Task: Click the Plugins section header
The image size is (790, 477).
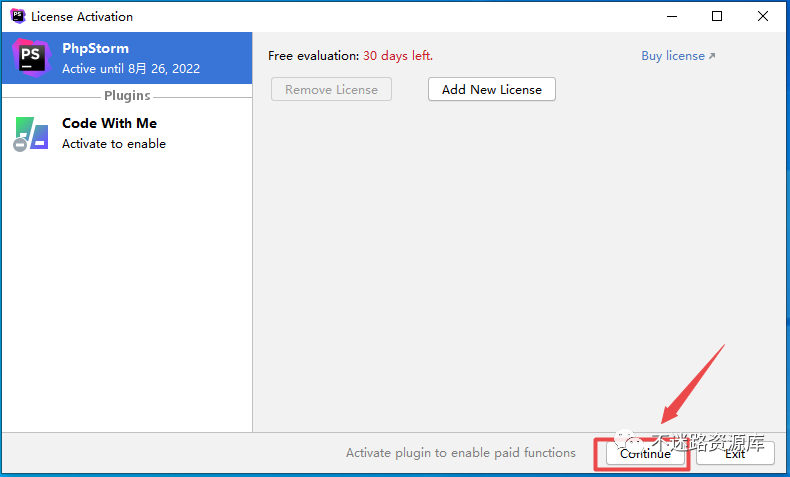Action: [127, 96]
